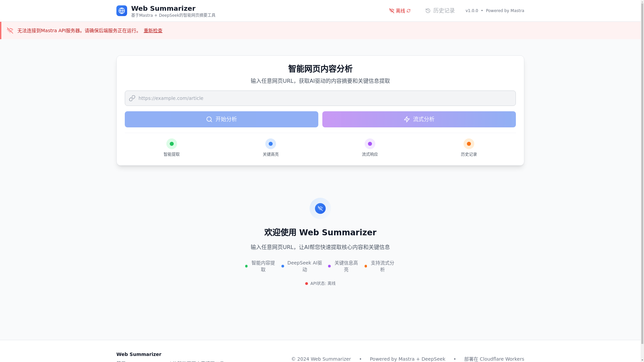Viewport: 644px width, 362px height.
Task: Click the Web Summarizer header title
Action: pyautogui.click(x=163, y=8)
